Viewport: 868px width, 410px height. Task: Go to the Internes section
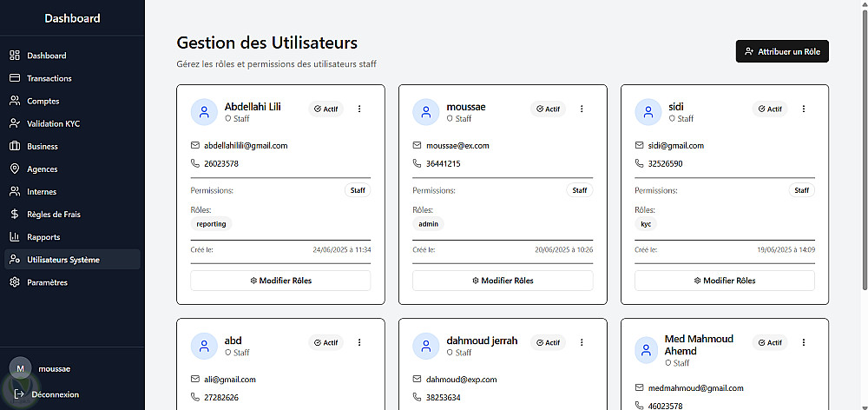(x=42, y=191)
